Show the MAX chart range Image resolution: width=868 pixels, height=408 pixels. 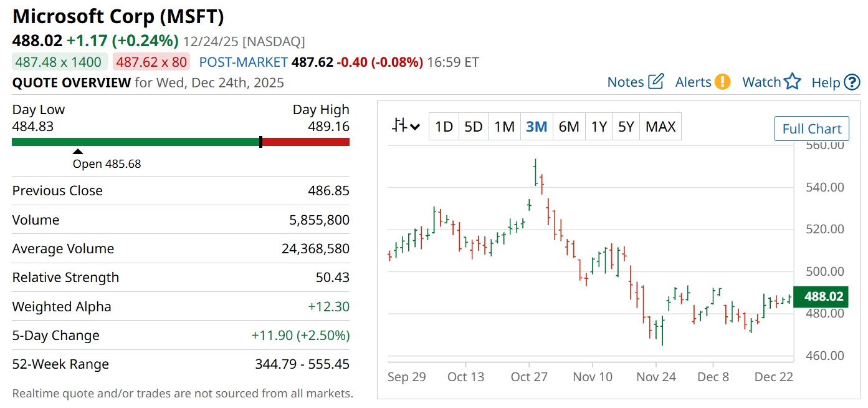[x=661, y=127]
